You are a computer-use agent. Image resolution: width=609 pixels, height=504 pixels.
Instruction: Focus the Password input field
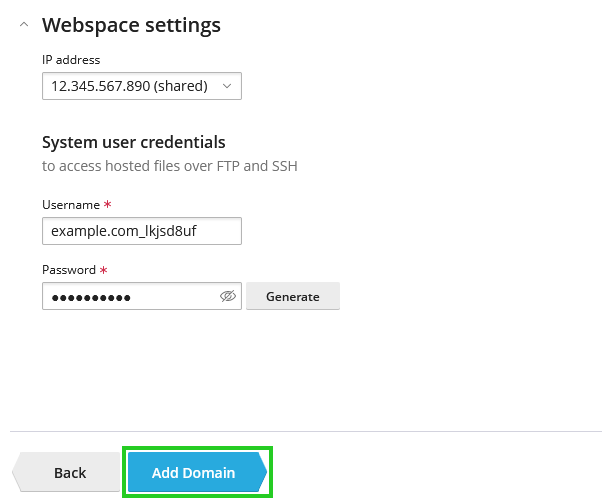[128, 297]
